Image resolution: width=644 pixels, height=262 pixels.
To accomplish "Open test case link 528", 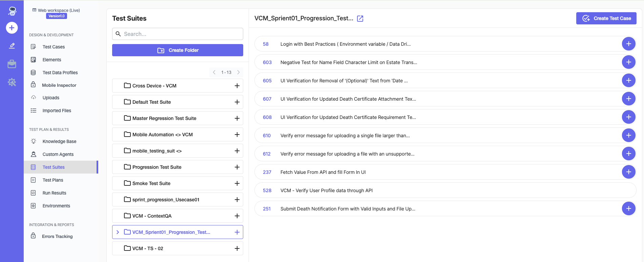I will click(267, 190).
